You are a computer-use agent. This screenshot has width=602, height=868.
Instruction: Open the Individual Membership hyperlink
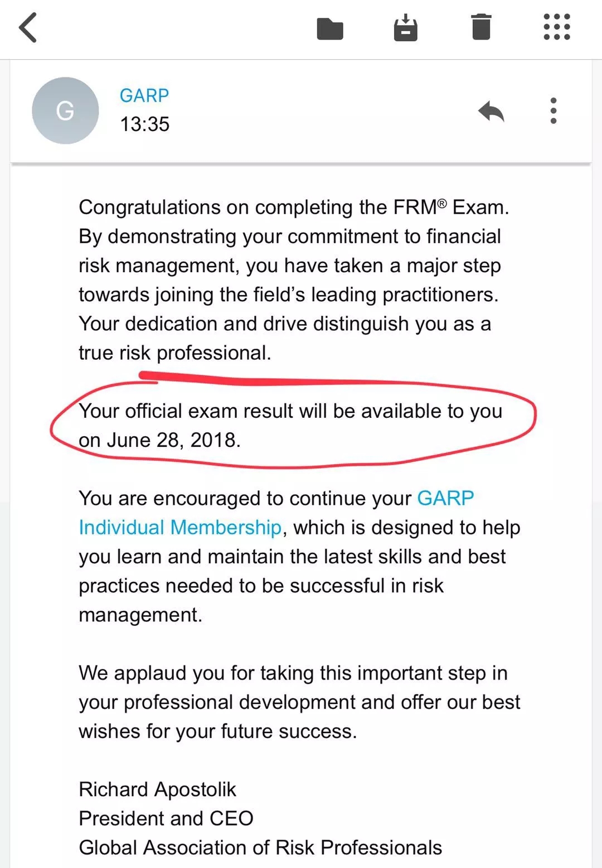pyautogui.click(x=179, y=527)
